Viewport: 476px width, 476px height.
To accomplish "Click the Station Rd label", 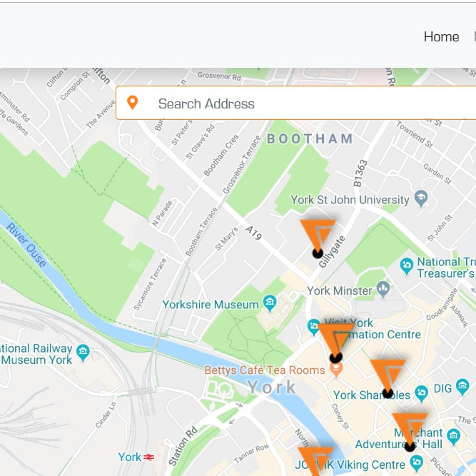I will (x=183, y=446).
